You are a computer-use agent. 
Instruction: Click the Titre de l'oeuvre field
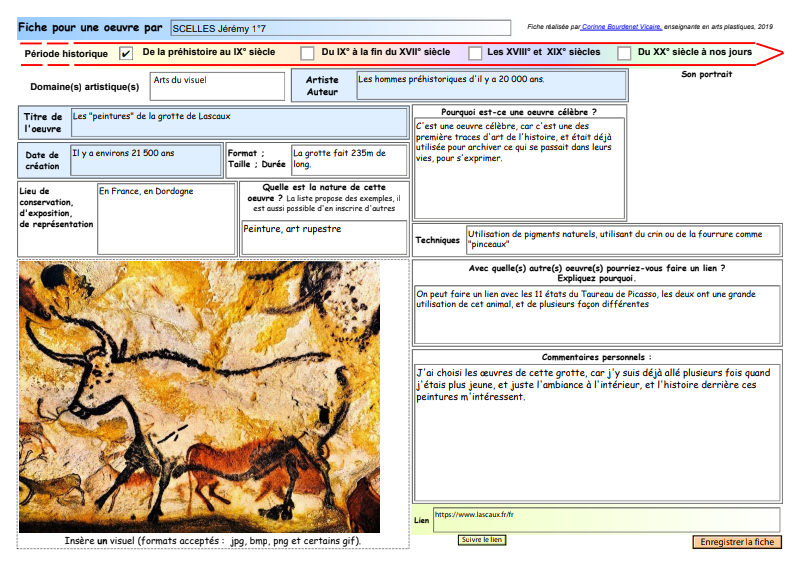[238, 123]
